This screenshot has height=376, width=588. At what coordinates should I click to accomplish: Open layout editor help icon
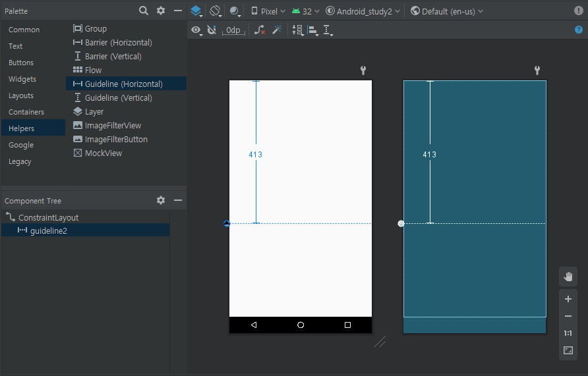(579, 30)
